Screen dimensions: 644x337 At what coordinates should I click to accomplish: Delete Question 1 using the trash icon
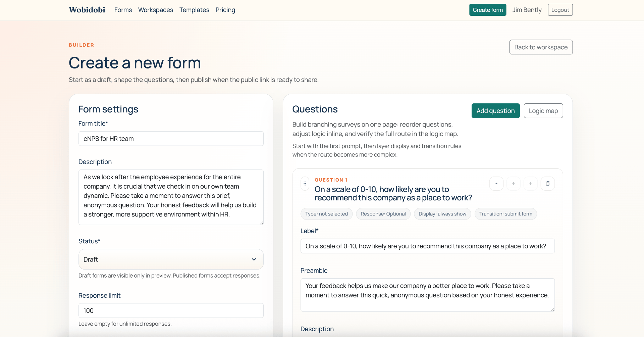pos(548,184)
